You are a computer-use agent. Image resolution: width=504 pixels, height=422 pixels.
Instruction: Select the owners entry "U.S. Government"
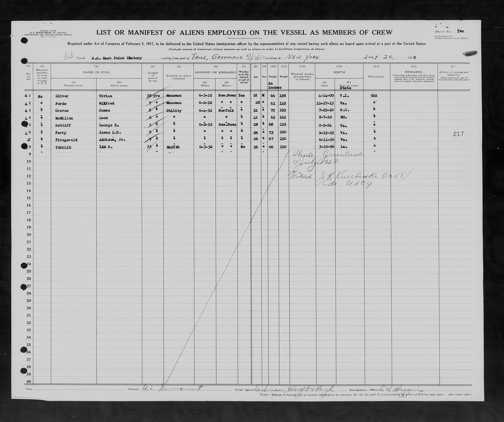(173, 388)
